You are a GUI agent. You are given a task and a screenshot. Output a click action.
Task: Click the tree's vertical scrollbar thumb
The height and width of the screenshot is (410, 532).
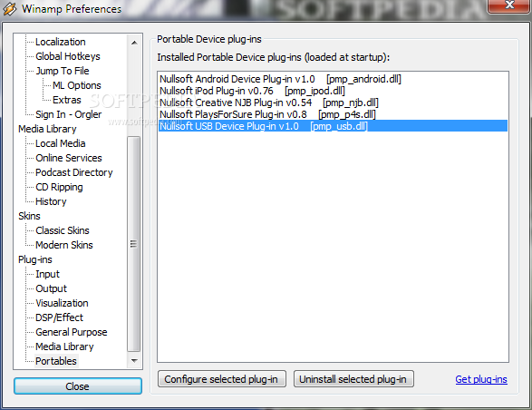click(x=133, y=244)
